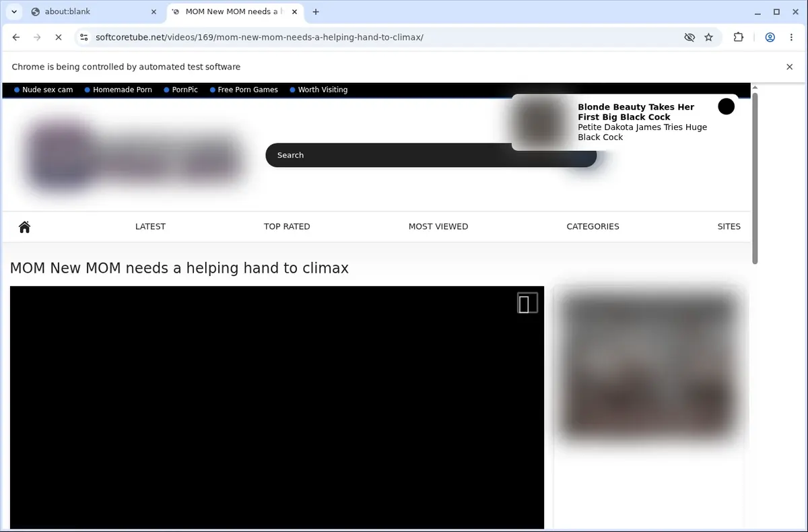The width and height of the screenshot is (808, 532).
Task: Open the tab search dropdown arrow
Action: (x=14, y=11)
